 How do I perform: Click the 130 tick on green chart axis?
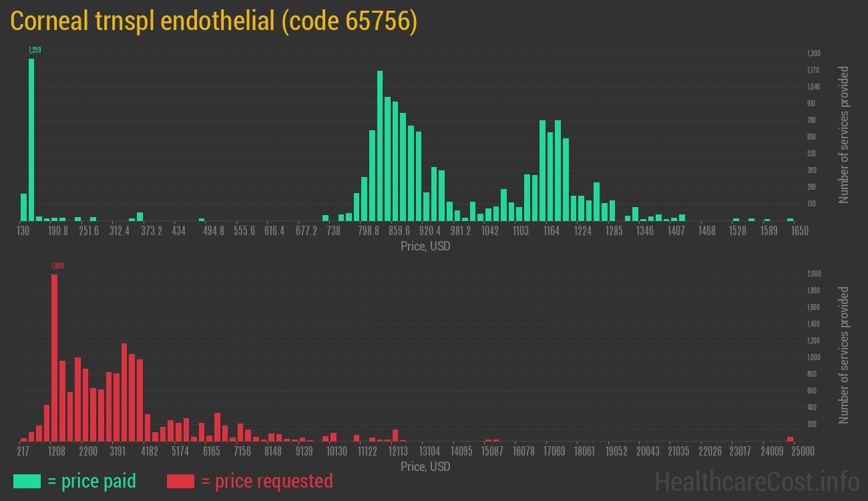[23, 231]
